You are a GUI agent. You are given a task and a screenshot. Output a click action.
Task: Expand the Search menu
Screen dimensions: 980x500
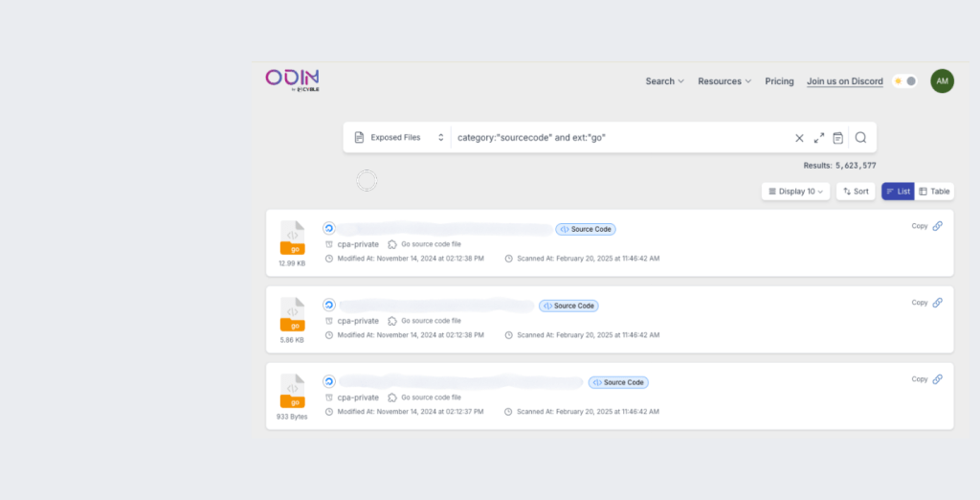pos(664,81)
